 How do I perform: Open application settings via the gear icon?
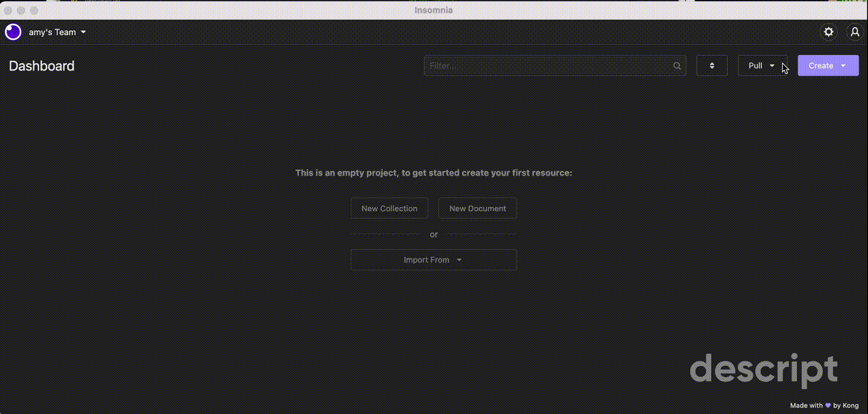[828, 31]
